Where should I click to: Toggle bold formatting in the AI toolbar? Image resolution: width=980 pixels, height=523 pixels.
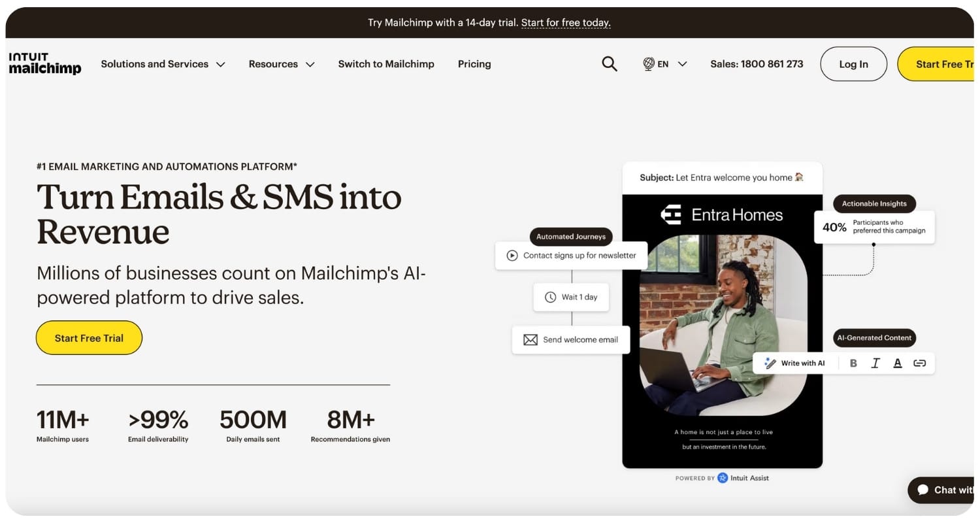click(853, 363)
